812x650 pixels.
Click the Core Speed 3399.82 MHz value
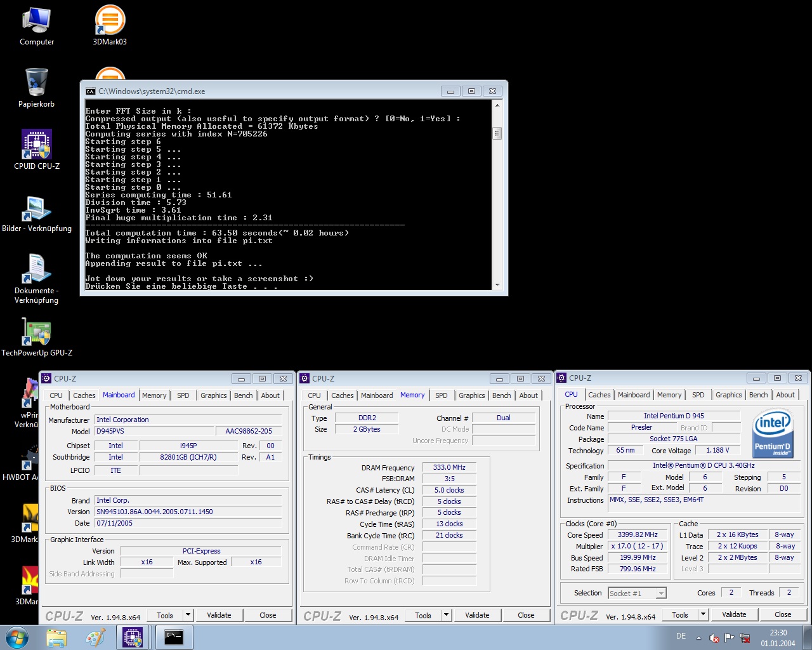pyautogui.click(x=638, y=534)
